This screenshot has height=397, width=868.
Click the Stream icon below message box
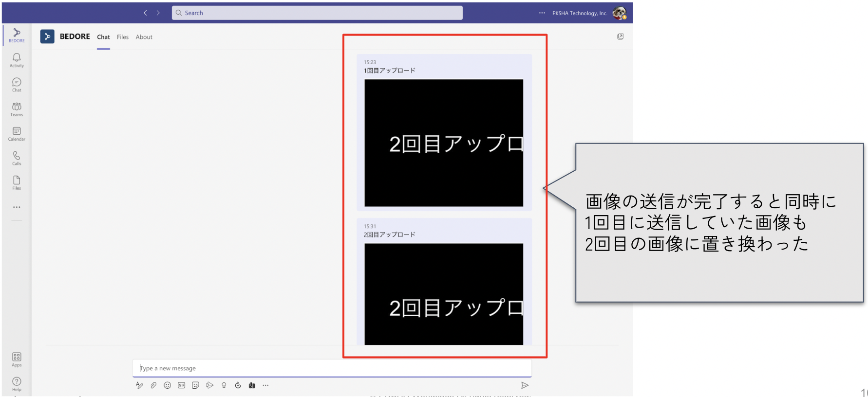[209, 385]
